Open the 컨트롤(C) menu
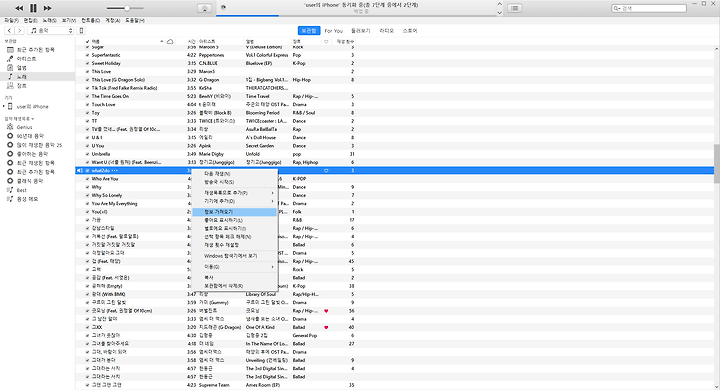720x390 pixels. coord(90,21)
